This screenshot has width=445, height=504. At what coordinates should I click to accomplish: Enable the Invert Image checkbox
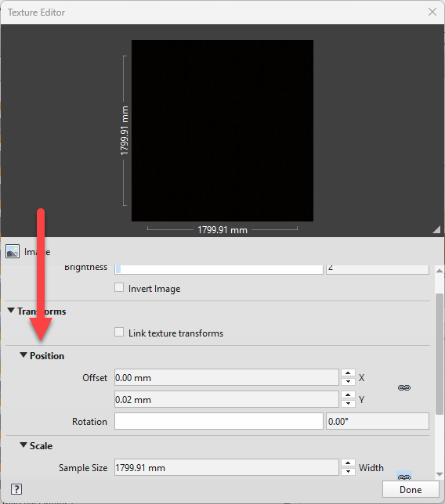[x=119, y=287]
